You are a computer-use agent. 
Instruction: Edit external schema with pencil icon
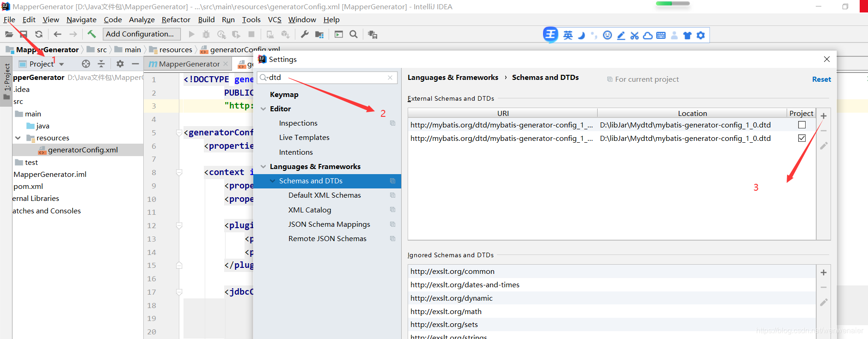click(824, 146)
